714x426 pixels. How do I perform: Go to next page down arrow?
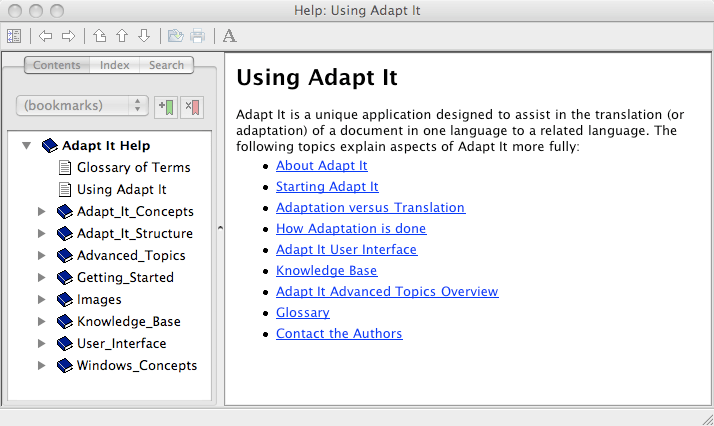pos(144,36)
